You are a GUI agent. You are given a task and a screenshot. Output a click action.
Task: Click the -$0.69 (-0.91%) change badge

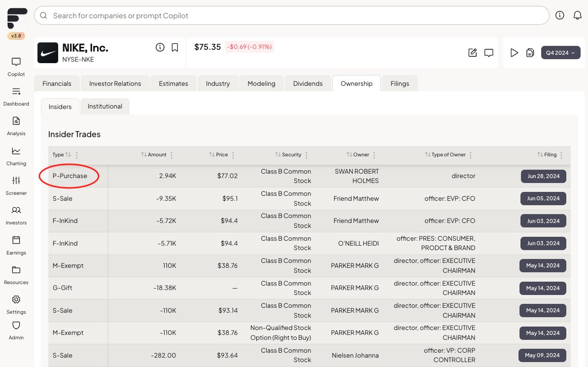tap(249, 47)
